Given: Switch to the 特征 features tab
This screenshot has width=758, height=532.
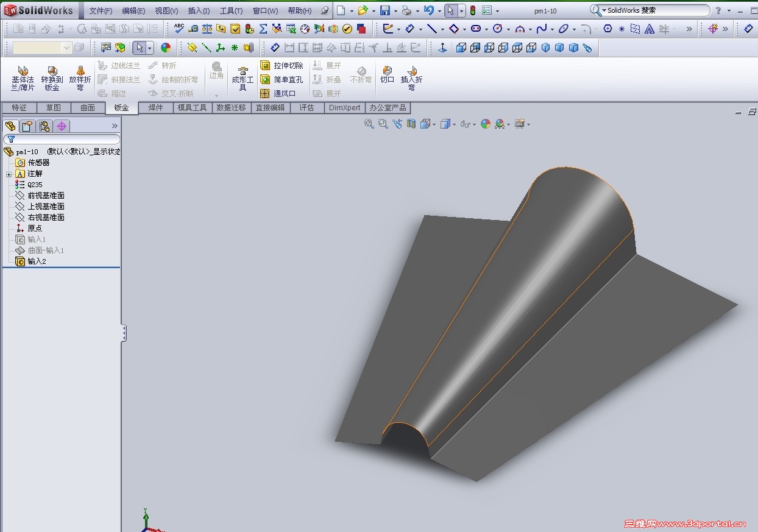Looking at the screenshot, I should pyautogui.click(x=19, y=108).
